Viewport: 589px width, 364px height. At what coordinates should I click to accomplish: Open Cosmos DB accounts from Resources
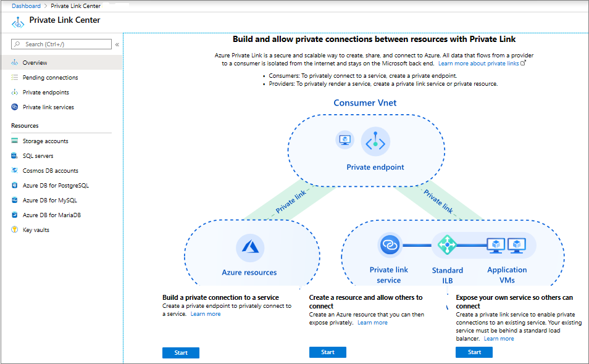pyautogui.click(x=14, y=170)
